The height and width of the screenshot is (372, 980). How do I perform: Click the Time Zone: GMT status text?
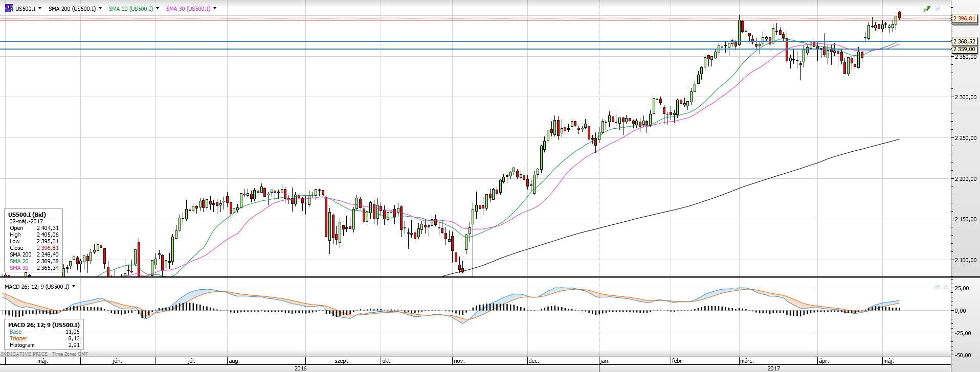coord(70,354)
